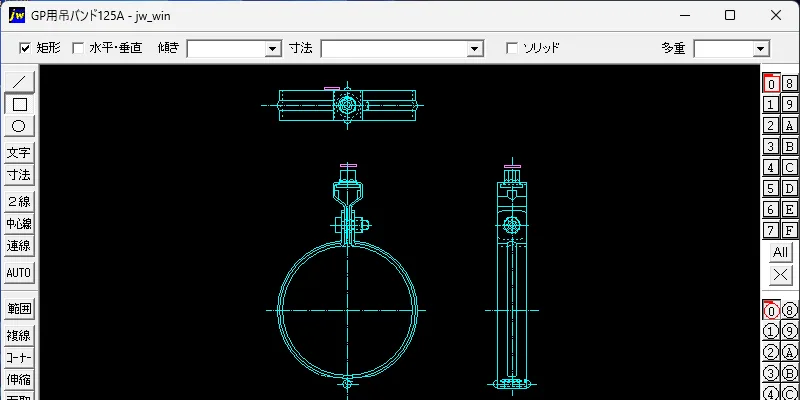Select the コーナー corner tool

pyautogui.click(x=19, y=357)
